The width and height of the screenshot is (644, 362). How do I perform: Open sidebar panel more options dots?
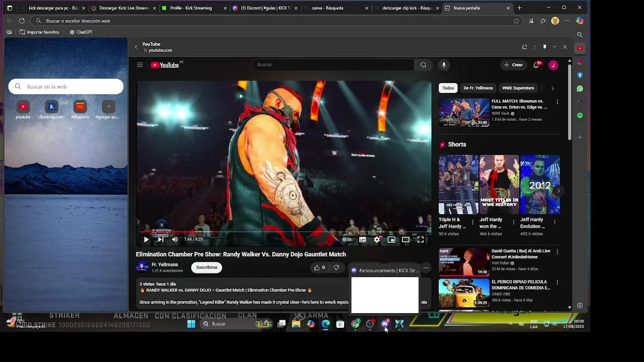click(534, 47)
